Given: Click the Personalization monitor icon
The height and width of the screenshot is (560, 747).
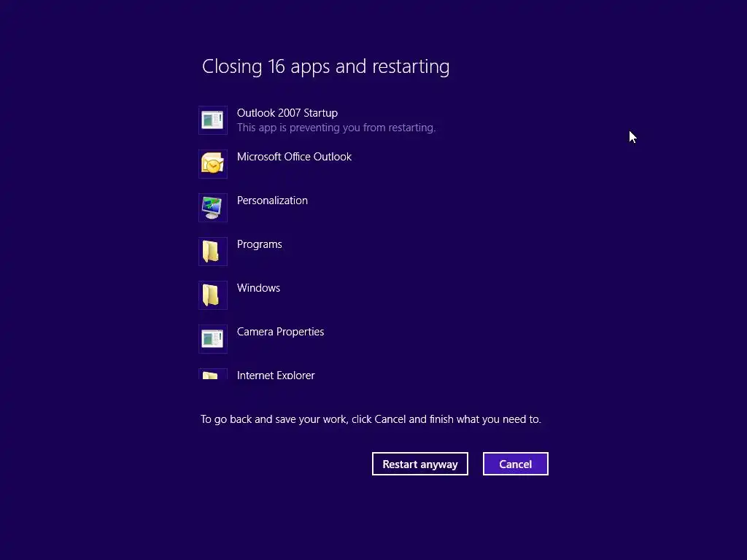Looking at the screenshot, I should (x=213, y=208).
